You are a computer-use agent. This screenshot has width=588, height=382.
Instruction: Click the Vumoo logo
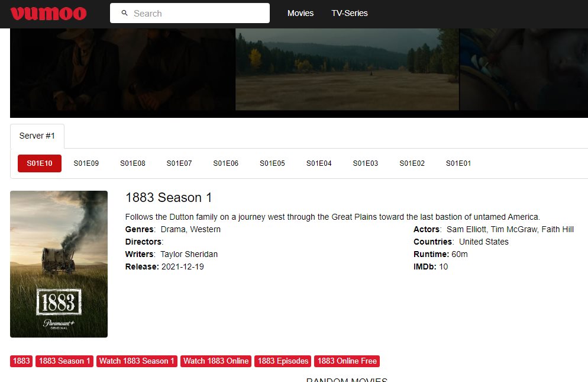pos(49,13)
